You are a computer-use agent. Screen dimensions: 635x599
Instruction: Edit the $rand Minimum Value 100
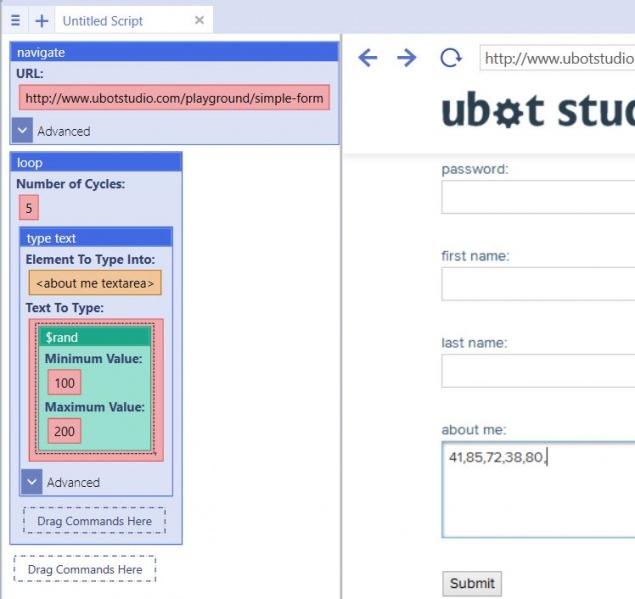click(x=64, y=382)
